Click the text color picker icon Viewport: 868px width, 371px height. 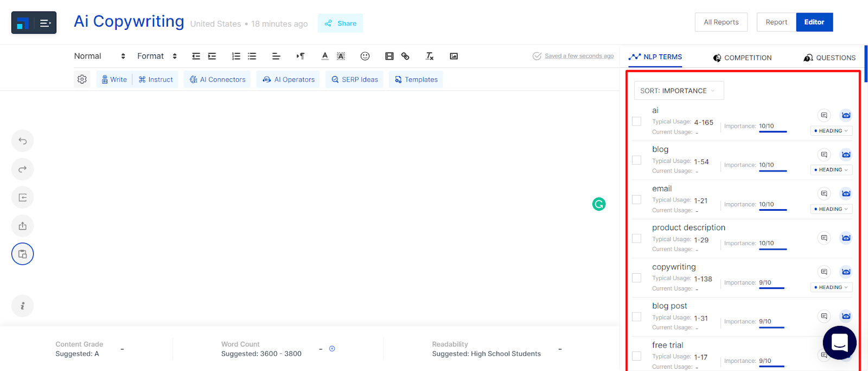point(325,56)
